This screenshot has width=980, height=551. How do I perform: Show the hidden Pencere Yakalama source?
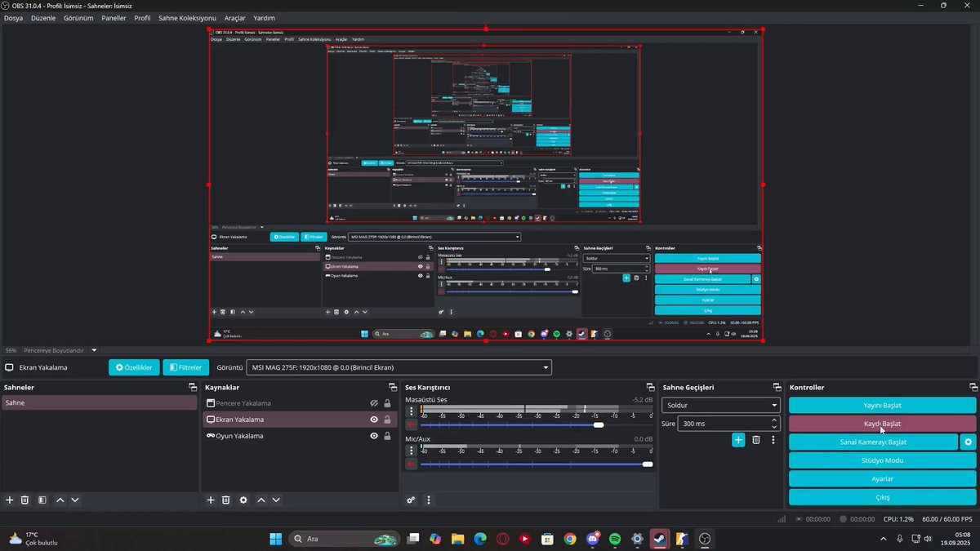(x=374, y=403)
